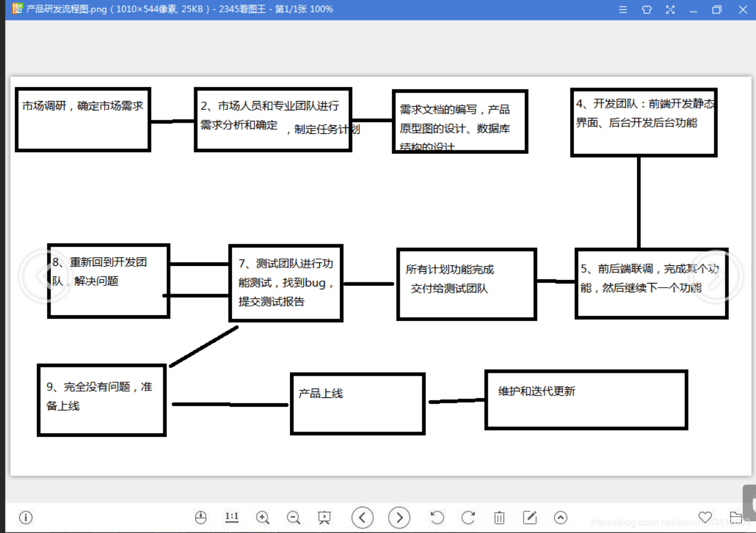Rotate the image counterclockwise
756x533 pixels.
(x=437, y=517)
